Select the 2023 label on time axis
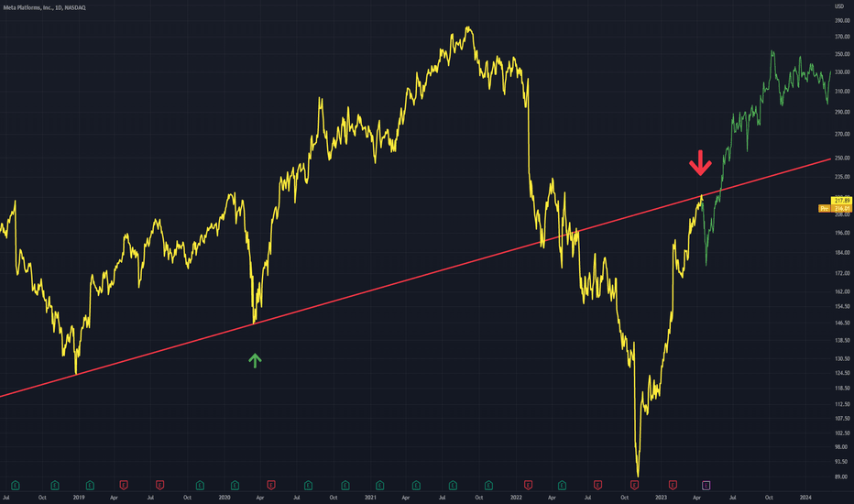 point(662,498)
